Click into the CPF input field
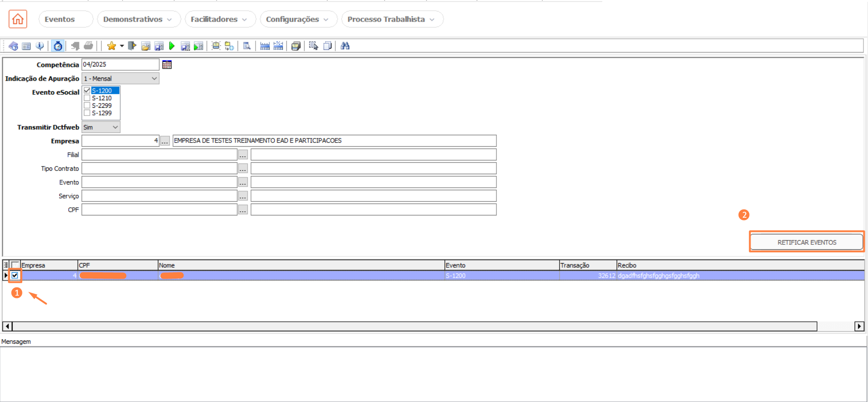The image size is (868, 402). [x=159, y=209]
